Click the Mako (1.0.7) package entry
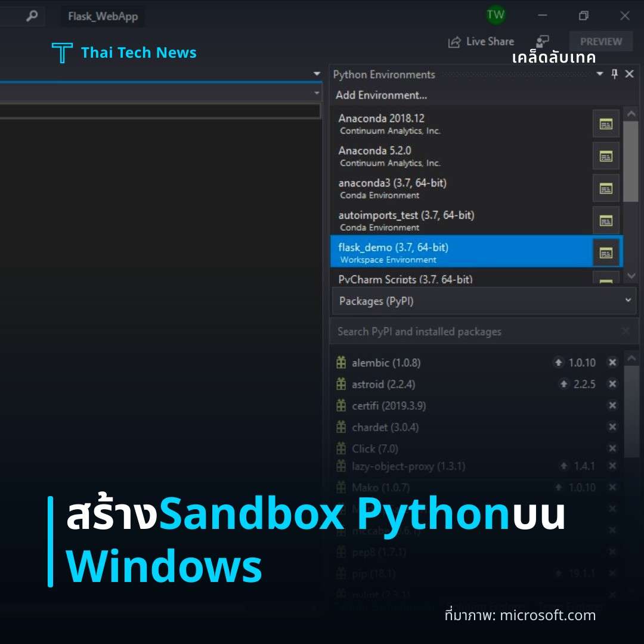644x644 pixels. point(380,488)
